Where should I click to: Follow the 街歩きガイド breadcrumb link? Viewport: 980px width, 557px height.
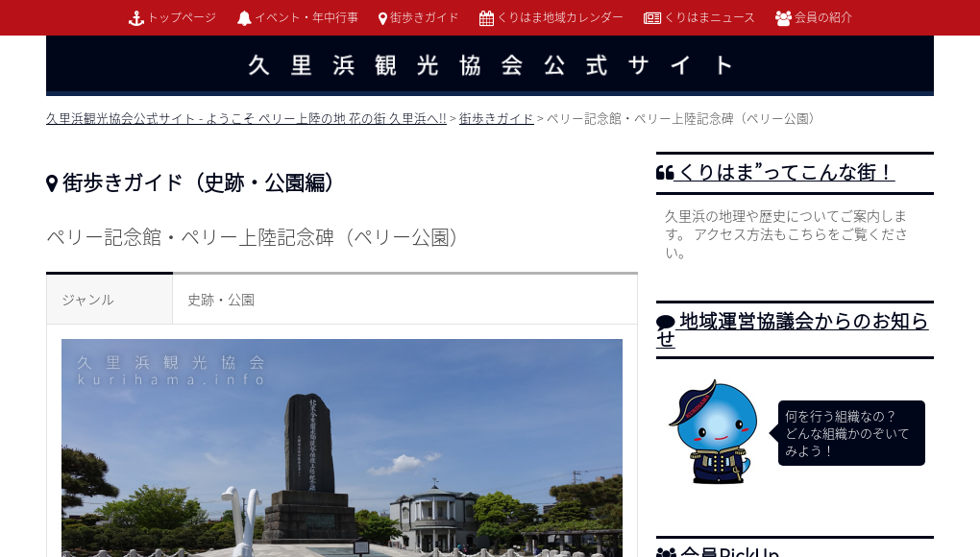pyautogui.click(x=496, y=118)
